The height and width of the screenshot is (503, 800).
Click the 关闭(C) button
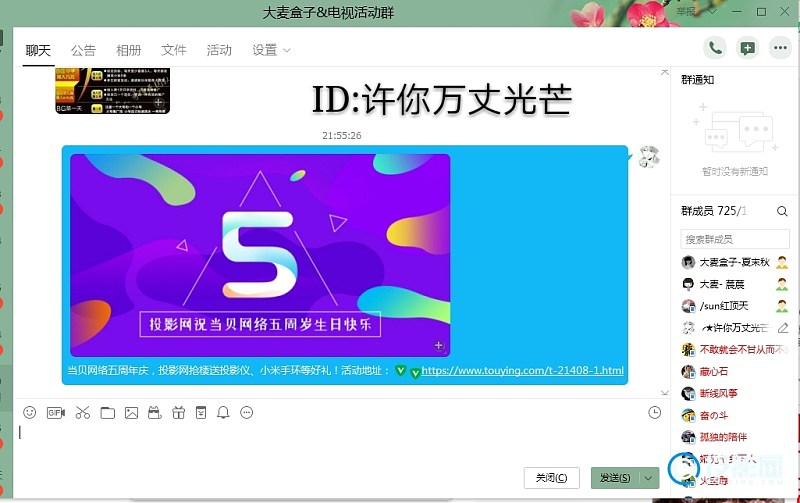[x=552, y=478]
